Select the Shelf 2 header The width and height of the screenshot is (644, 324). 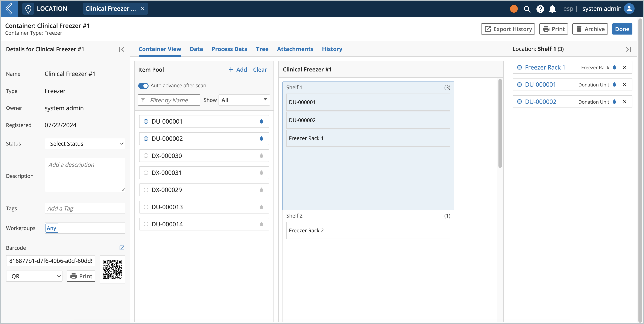[368, 216]
